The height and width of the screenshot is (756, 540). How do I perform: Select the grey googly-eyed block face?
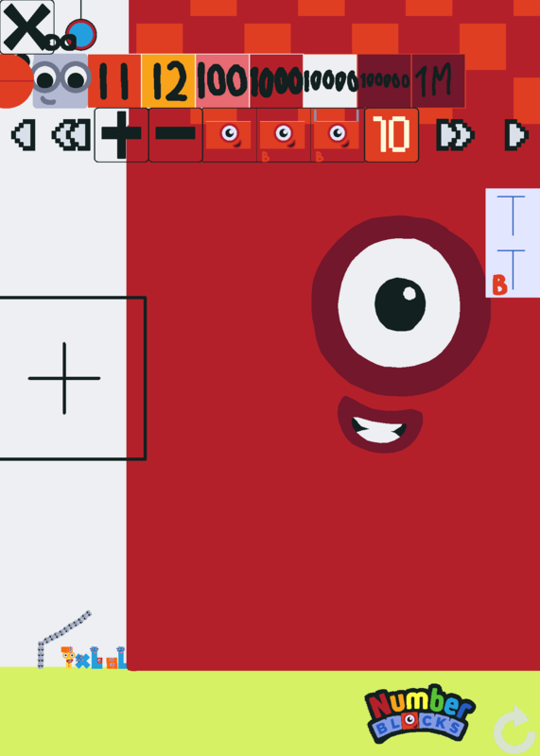pyautogui.click(x=61, y=80)
